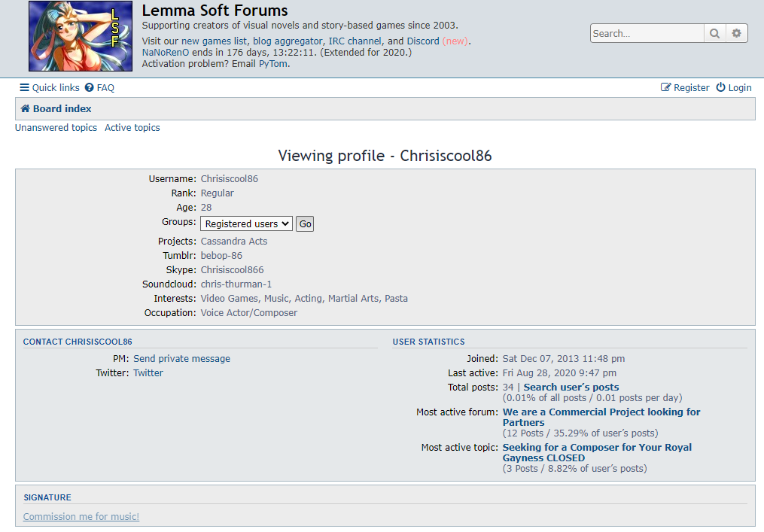Click the Username value Chrisiscool86
The width and height of the screenshot is (764, 532).
click(x=230, y=179)
